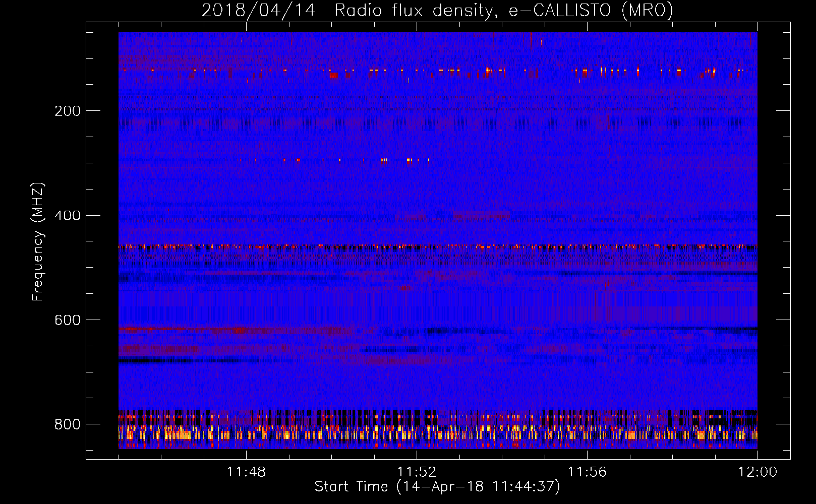Click the 600 frequency tick label
Viewport: 816px width, 504px height.
(x=68, y=321)
